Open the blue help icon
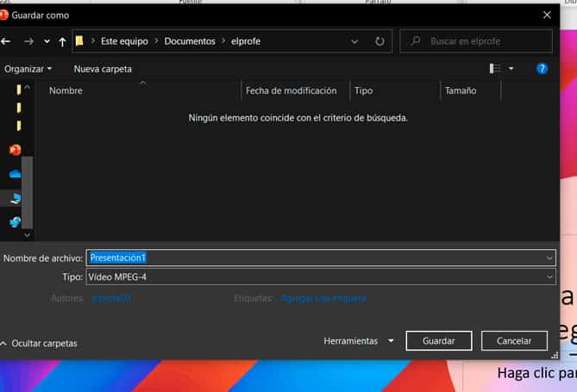 coord(542,68)
